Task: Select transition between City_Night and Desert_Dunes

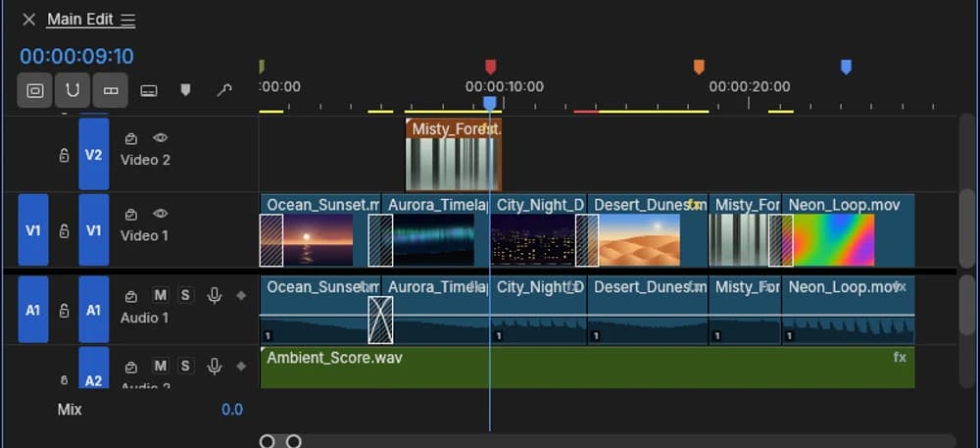Action: [x=587, y=240]
